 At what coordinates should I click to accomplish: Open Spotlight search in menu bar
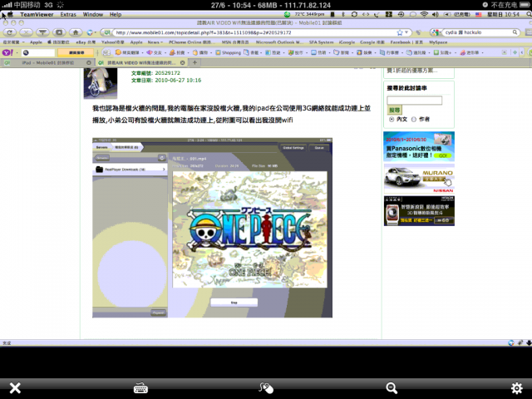coord(529,14)
